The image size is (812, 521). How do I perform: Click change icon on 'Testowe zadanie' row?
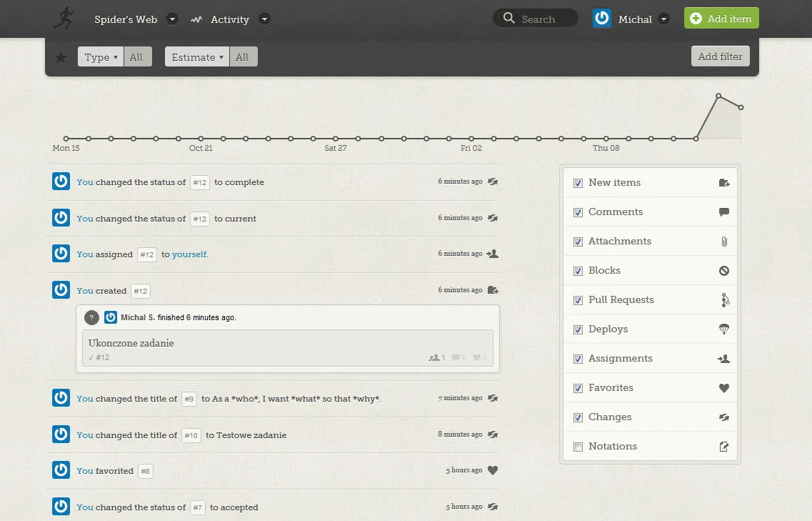[x=493, y=435]
